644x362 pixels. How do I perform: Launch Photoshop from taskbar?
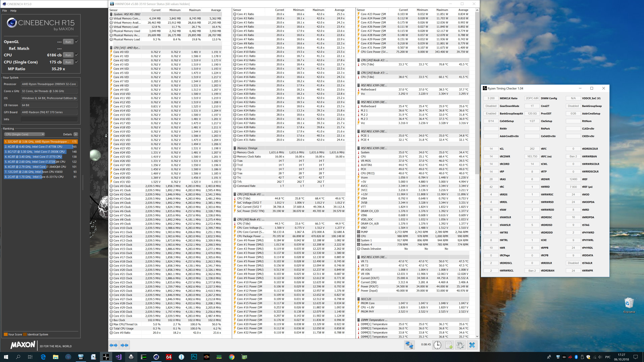[194, 357]
